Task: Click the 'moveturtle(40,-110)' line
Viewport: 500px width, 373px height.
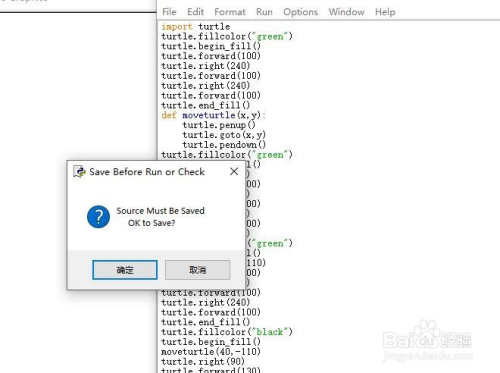Action: click(x=211, y=352)
